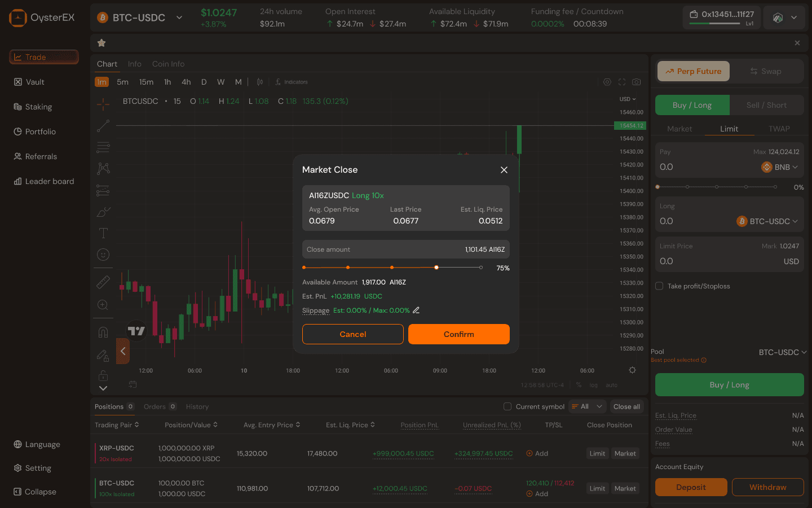The width and height of the screenshot is (812, 508).
Task: Open Staking from the sidebar
Action: 33,107
